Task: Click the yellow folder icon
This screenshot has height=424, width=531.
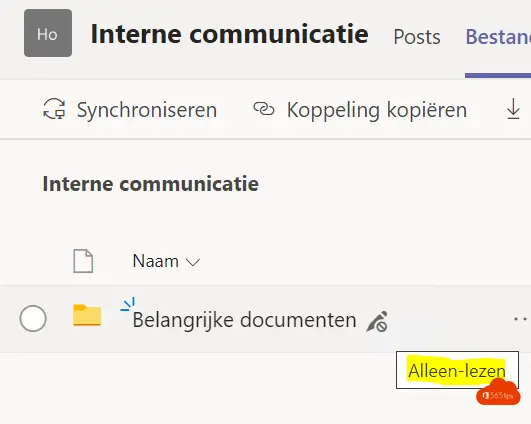Action: click(87, 315)
